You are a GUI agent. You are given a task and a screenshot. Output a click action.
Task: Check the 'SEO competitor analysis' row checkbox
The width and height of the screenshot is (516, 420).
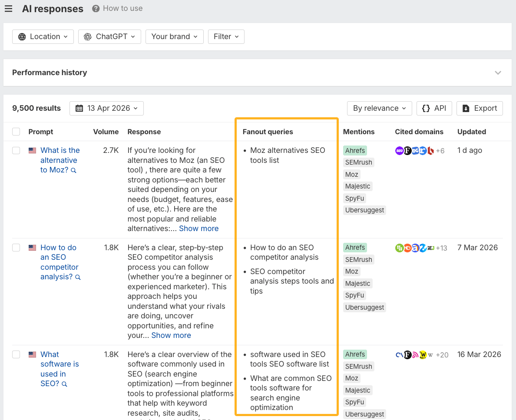tap(16, 248)
